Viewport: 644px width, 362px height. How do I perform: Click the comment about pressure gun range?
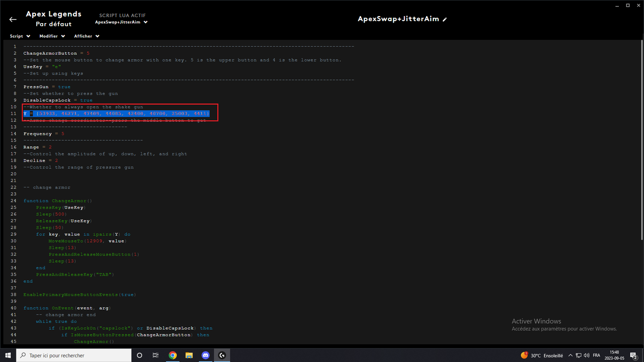[78, 167]
